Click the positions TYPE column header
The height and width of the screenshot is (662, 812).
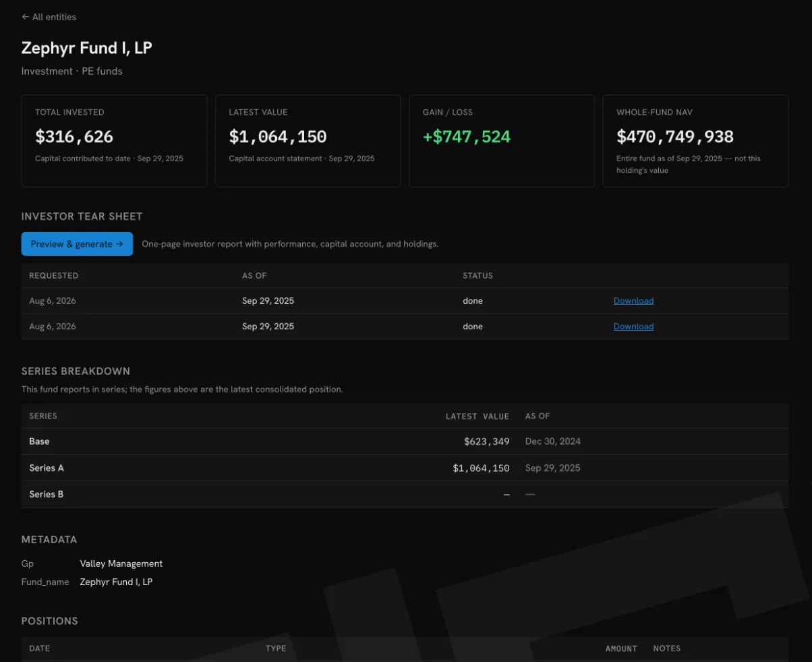click(x=276, y=649)
